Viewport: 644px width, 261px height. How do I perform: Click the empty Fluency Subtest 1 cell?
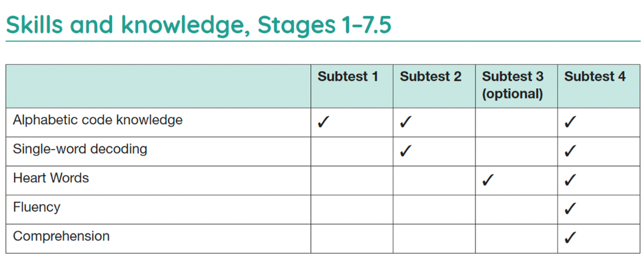[x=351, y=209]
